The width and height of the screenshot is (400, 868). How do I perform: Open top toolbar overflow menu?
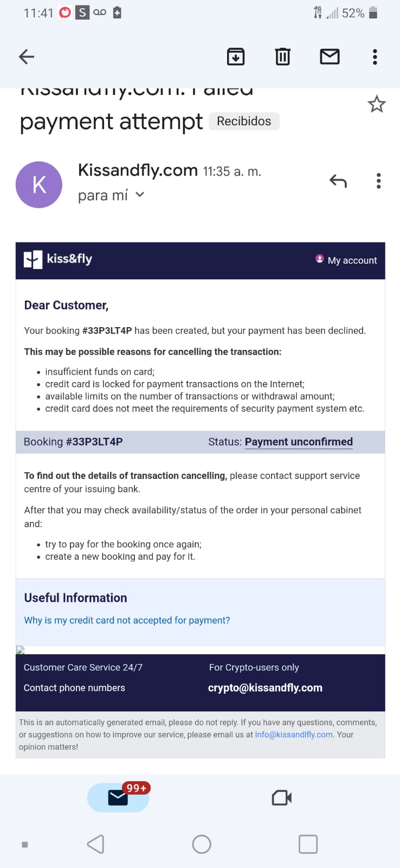click(375, 56)
